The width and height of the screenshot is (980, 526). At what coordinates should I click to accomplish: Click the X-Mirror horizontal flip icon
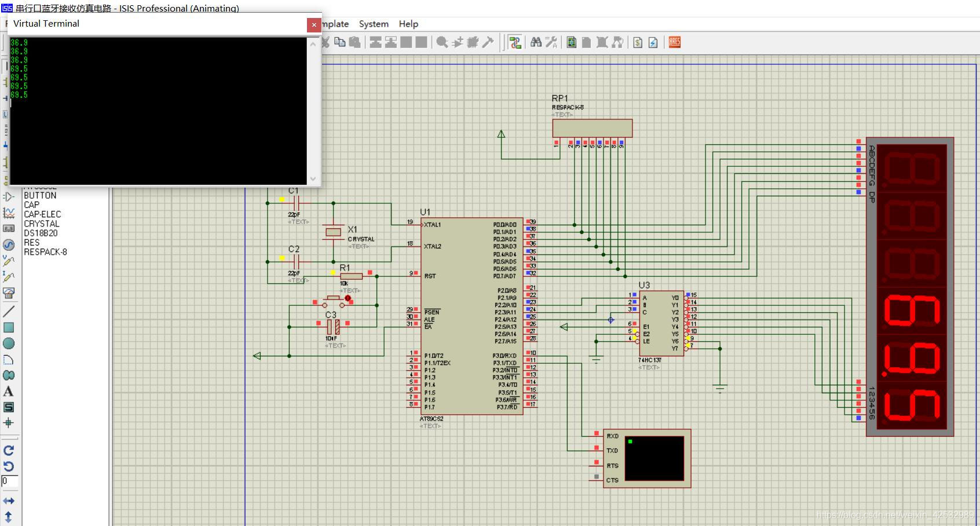[x=9, y=501]
